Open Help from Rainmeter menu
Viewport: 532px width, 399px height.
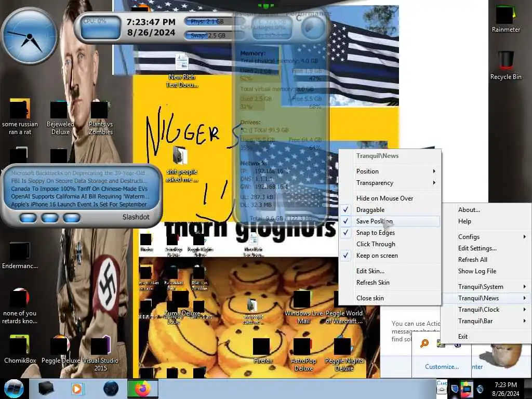coord(487,221)
